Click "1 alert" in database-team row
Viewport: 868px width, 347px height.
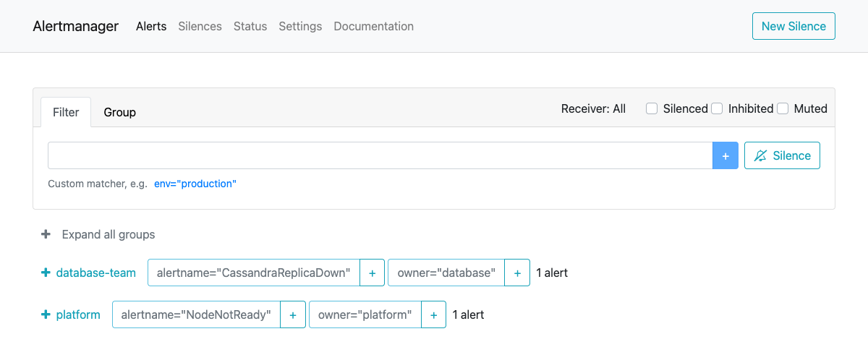click(552, 273)
